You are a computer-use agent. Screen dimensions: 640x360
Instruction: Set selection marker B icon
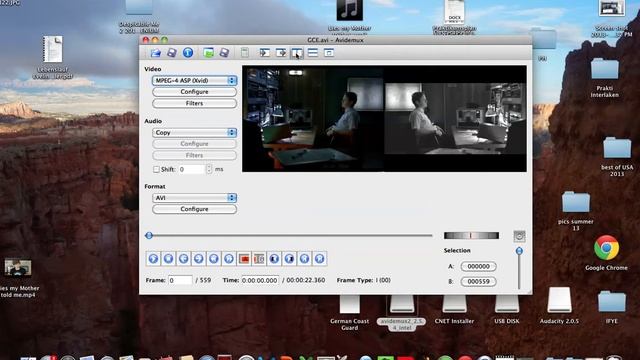259,258
